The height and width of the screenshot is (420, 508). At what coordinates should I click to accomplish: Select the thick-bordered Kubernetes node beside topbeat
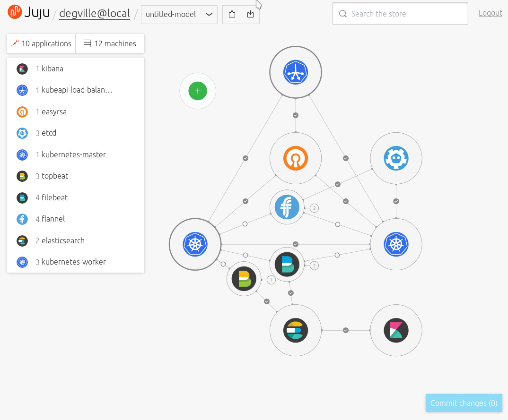[x=195, y=244]
